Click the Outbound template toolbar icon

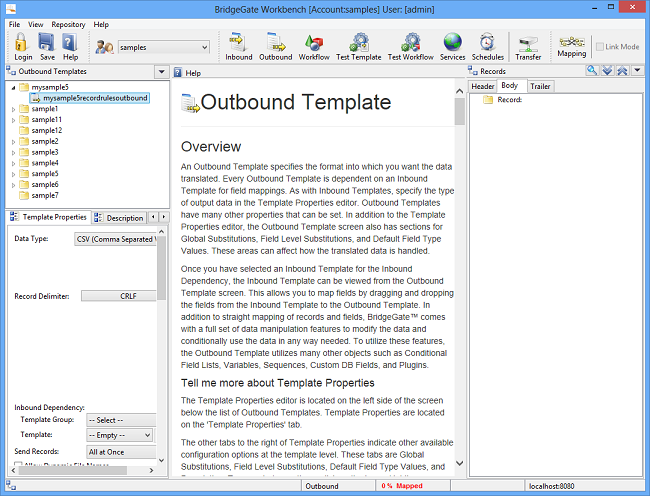pyautogui.click(x=276, y=42)
